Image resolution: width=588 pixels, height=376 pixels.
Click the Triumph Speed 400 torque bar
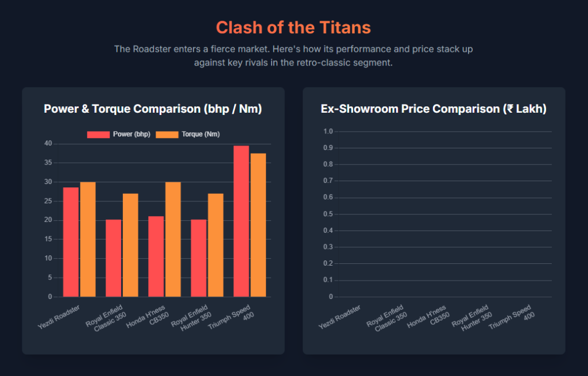tap(258, 225)
